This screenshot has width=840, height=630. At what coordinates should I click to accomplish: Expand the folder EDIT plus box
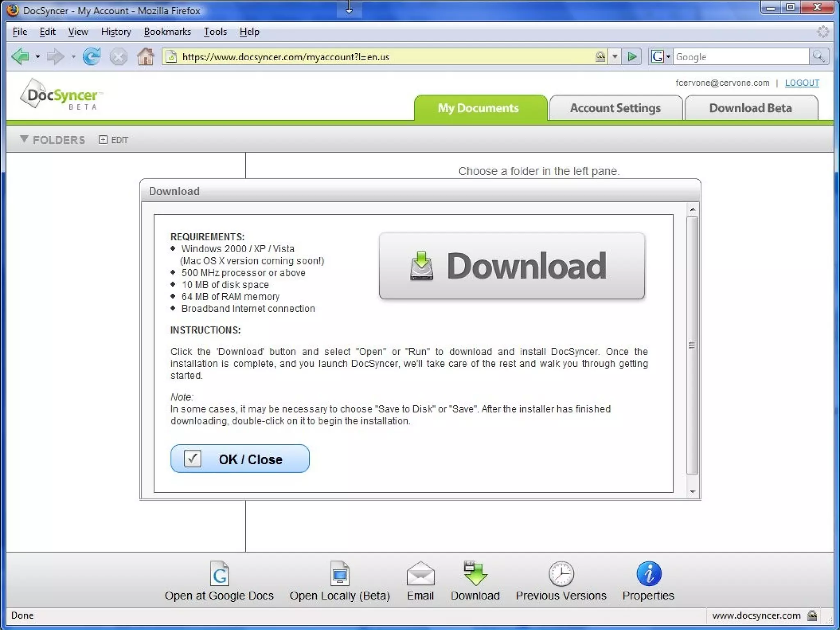103,140
